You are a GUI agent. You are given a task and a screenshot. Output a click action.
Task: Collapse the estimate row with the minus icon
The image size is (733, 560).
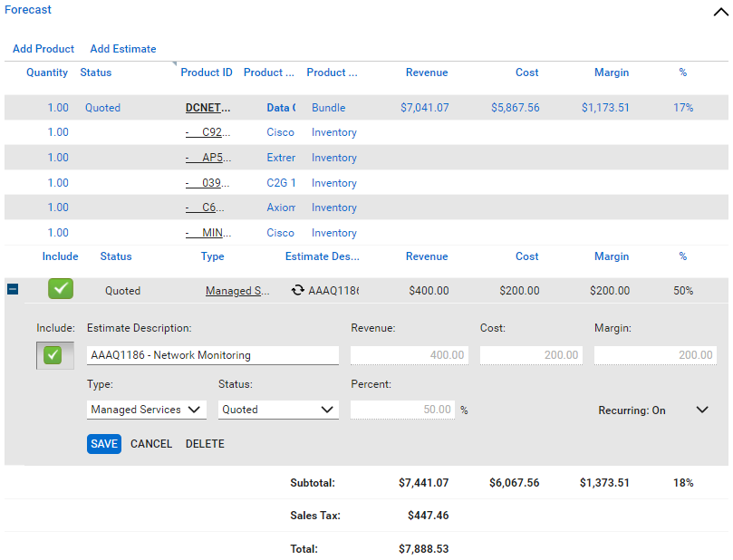[x=13, y=290]
